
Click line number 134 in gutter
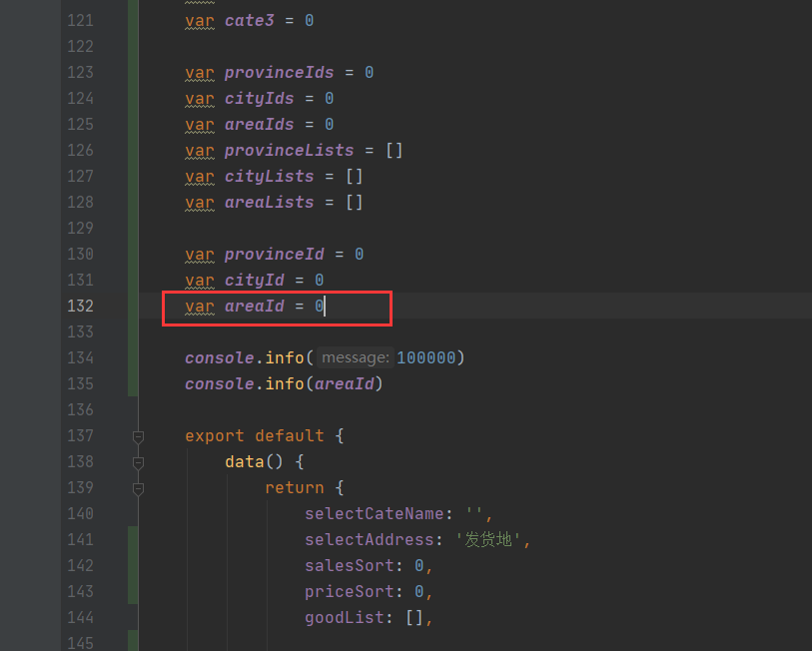pos(80,357)
